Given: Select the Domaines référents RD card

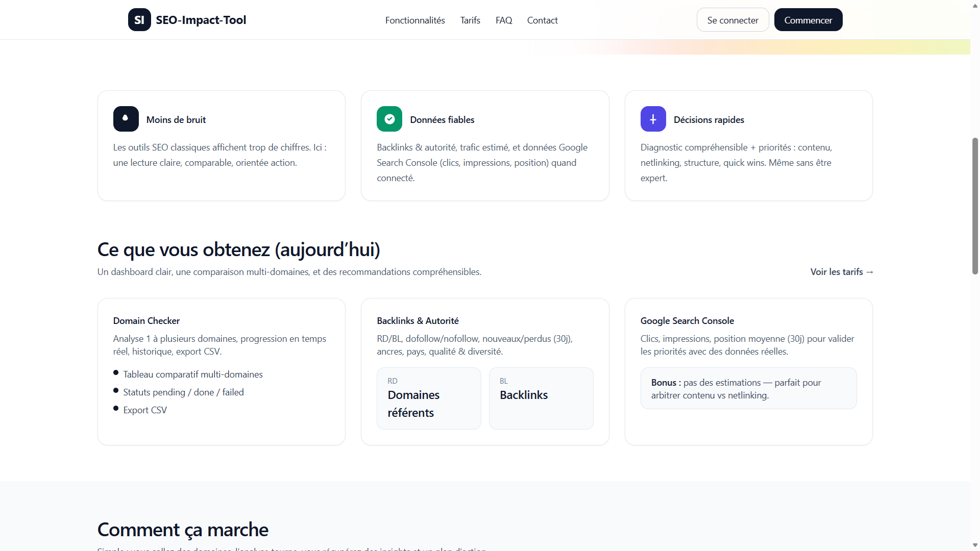Looking at the screenshot, I should 429,398.
